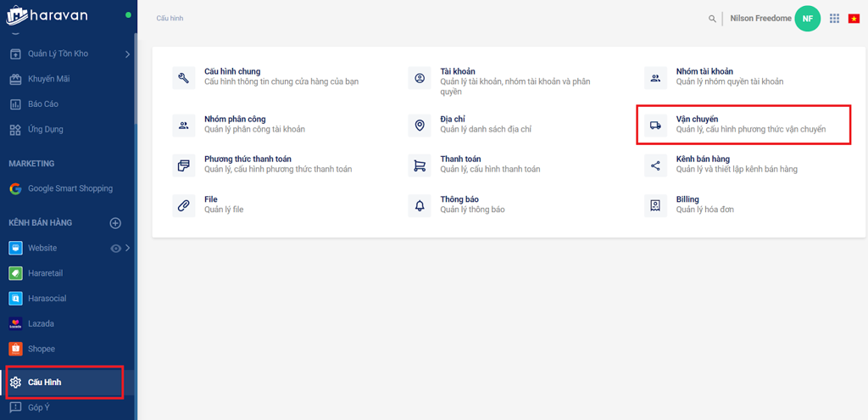868x420 pixels.
Task: Open the search magnifier icon
Action: tap(712, 19)
